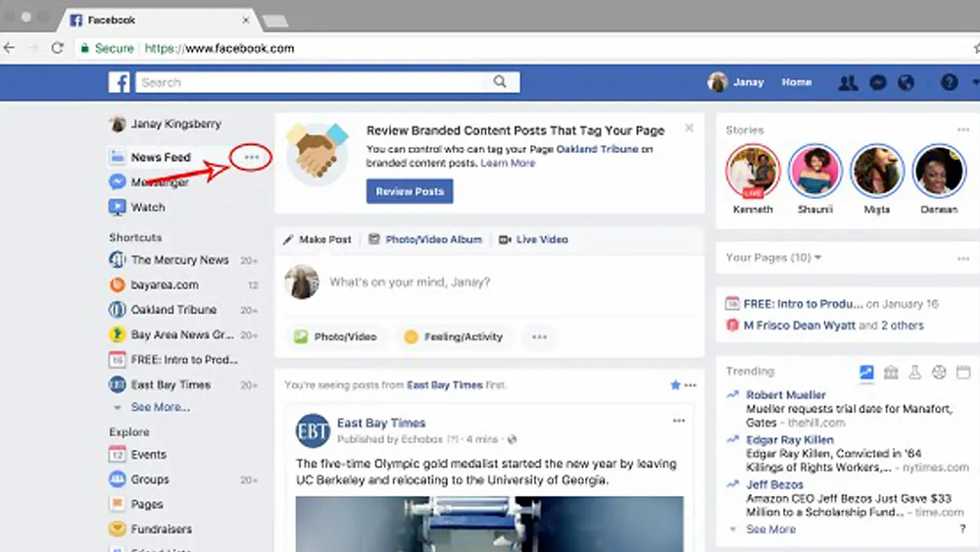Open the Messages icon in top bar

(x=877, y=82)
